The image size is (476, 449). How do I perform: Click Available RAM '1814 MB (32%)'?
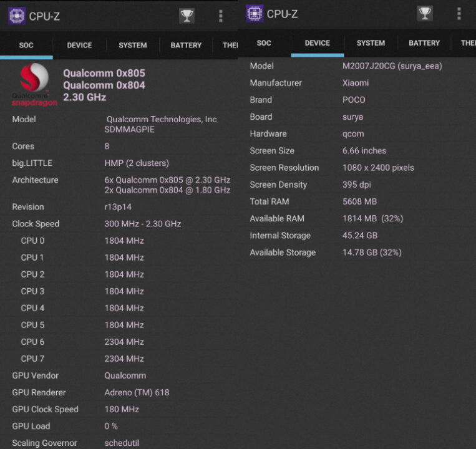(x=373, y=219)
